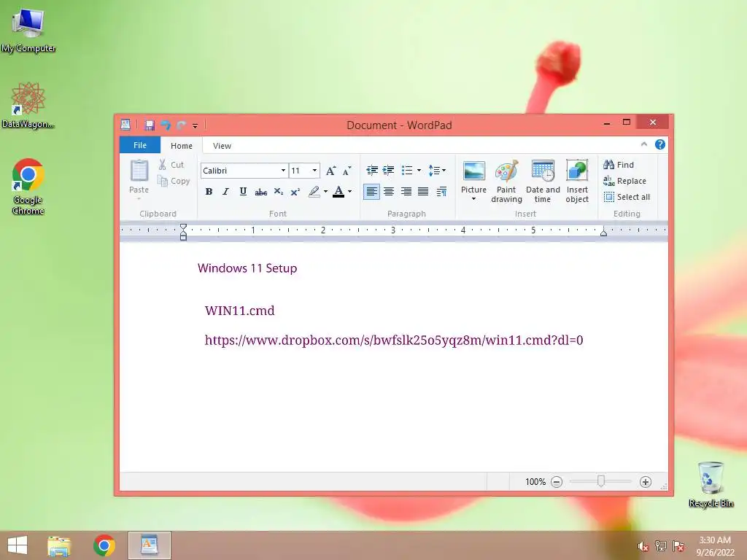Screen dimensions: 747x560
Task: Insert Date and time
Action: point(543,182)
